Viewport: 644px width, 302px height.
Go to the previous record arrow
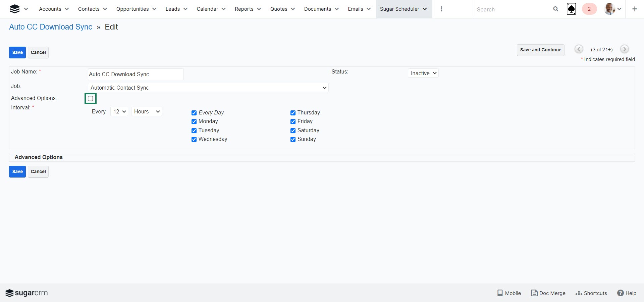click(579, 49)
